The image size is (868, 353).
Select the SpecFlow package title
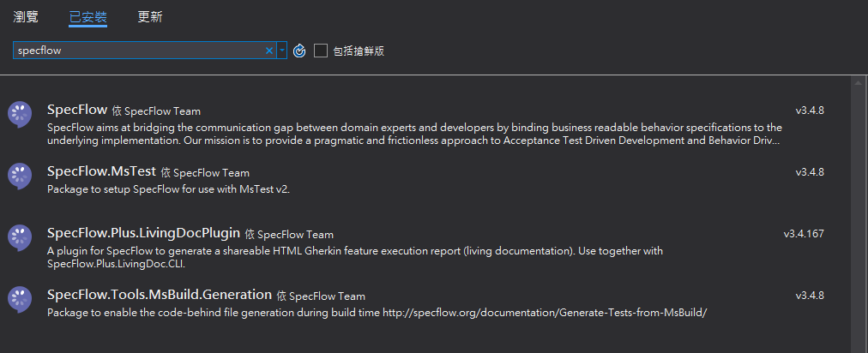[x=77, y=110]
